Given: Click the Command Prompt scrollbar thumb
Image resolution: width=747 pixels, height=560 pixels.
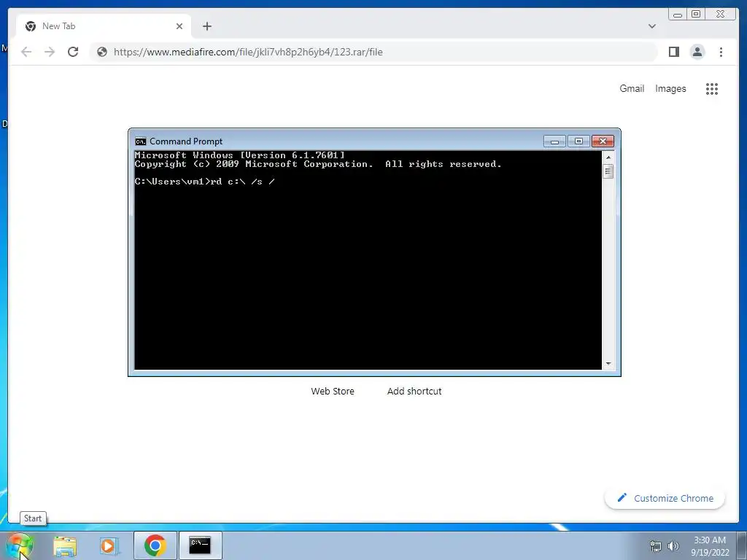Looking at the screenshot, I should [x=608, y=171].
